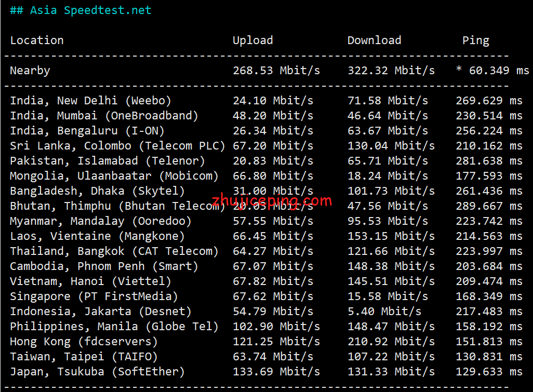Click the Singapore (PT FirstMedia) text
Screen dimensions: 533x392
[x=94, y=296]
